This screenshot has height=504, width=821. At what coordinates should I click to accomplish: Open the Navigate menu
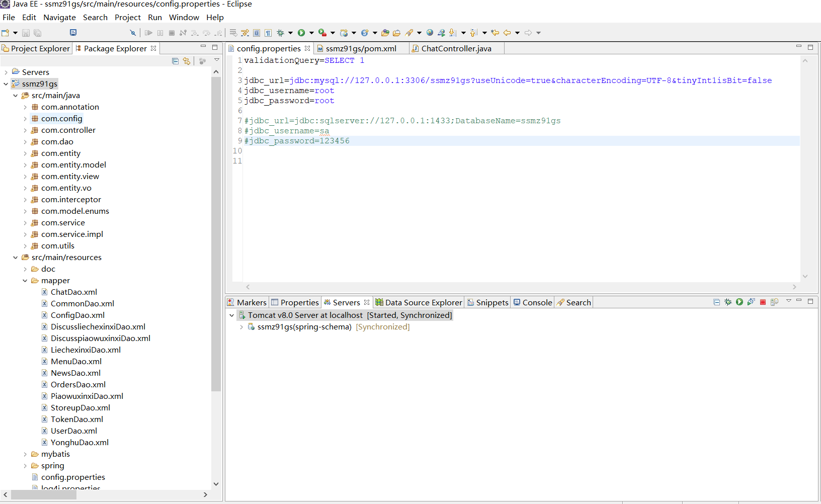[59, 17]
